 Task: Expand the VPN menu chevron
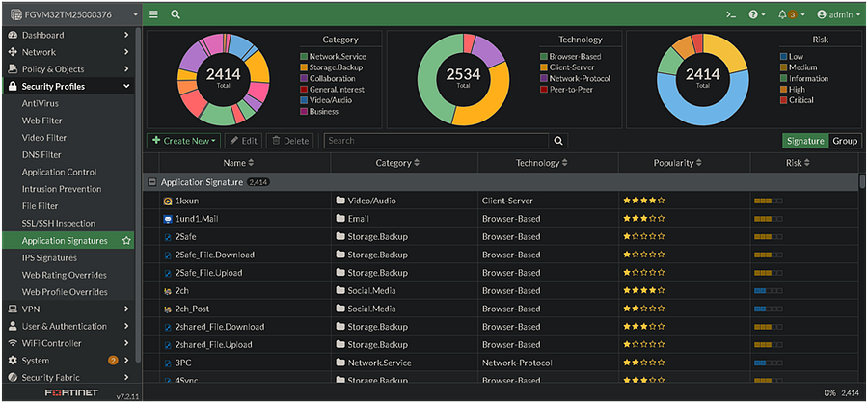click(126, 309)
